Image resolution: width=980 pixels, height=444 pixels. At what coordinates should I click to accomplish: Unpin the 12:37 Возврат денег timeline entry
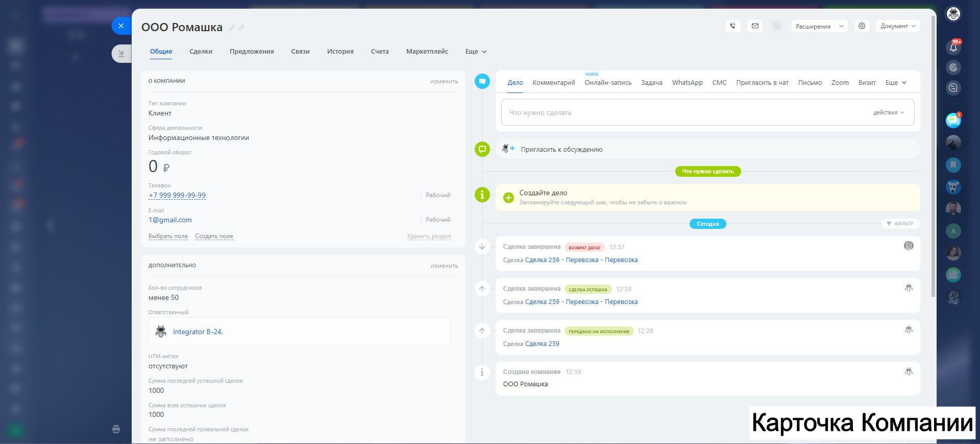[x=482, y=247]
